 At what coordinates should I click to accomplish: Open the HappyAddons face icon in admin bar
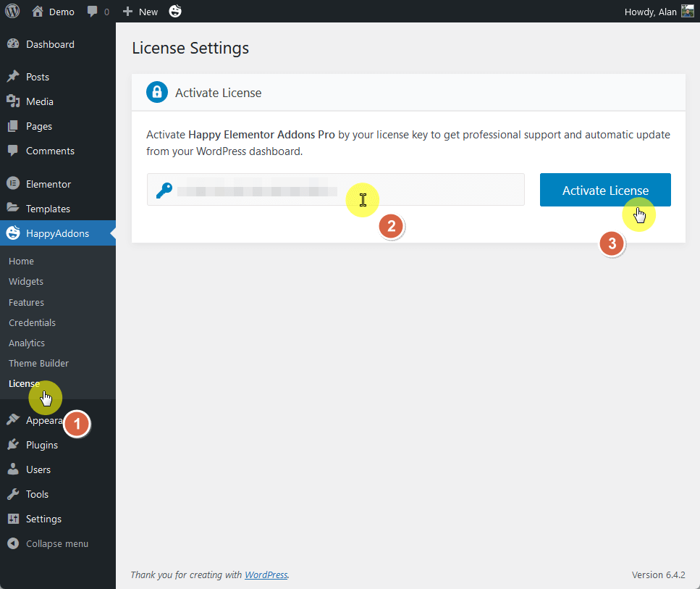(x=175, y=11)
